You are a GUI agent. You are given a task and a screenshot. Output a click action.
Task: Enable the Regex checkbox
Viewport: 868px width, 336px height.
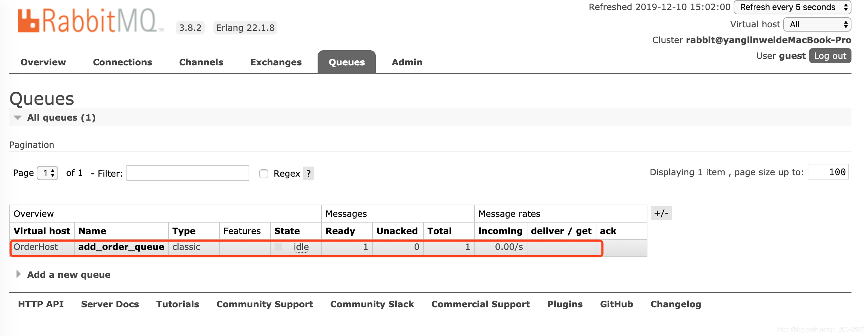tap(264, 174)
